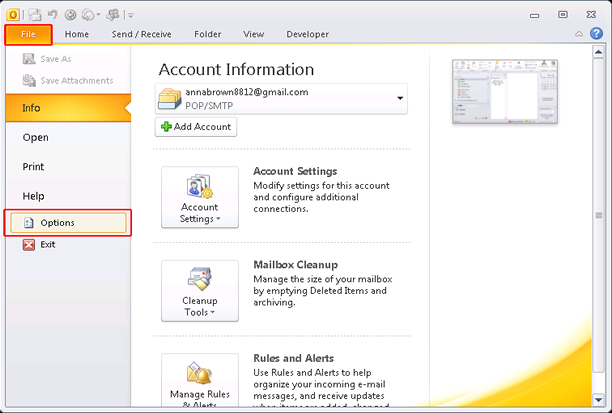Click the green plus Add Account button

point(196,127)
